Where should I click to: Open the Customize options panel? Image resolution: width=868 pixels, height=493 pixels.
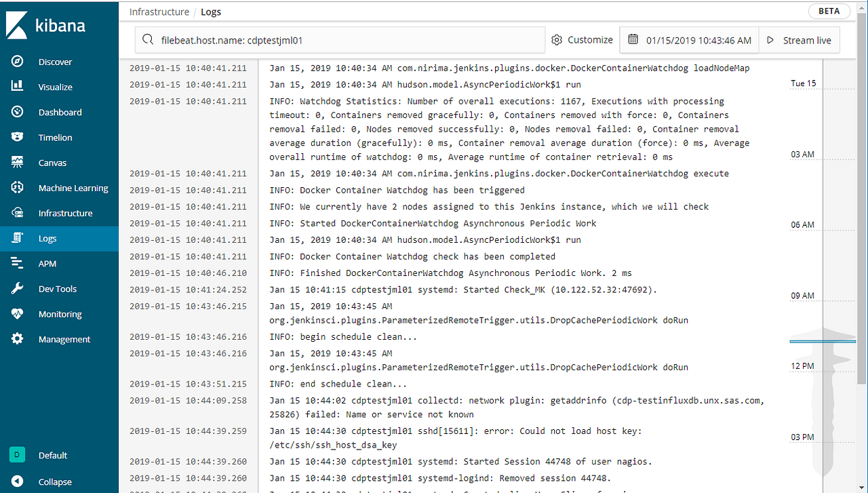tap(582, 40)
